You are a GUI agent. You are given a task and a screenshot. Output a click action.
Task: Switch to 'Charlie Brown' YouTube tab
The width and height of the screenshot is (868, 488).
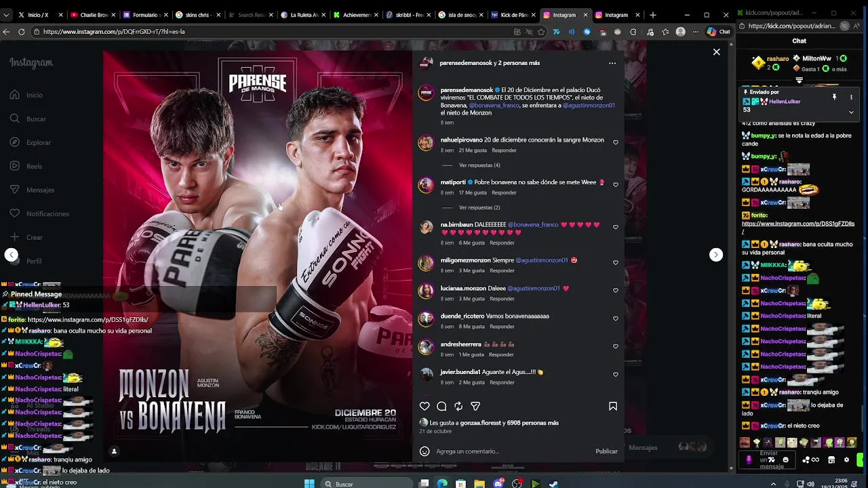[x=94, y=15]
